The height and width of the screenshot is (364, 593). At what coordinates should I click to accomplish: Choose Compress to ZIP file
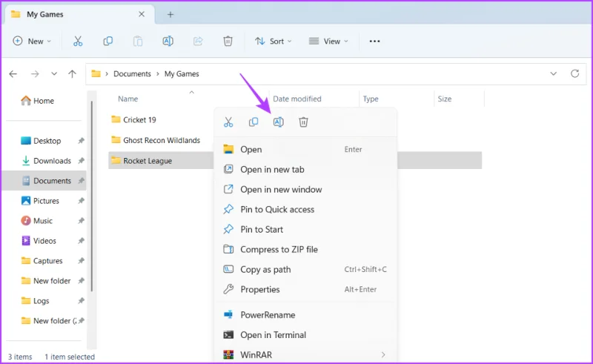coord(305,250)
